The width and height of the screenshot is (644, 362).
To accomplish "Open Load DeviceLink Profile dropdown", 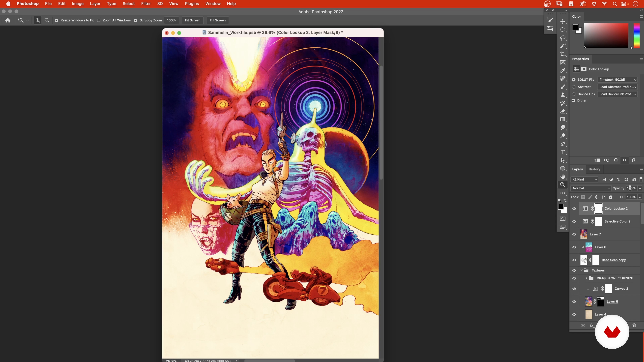I will (x=617, y=94).
